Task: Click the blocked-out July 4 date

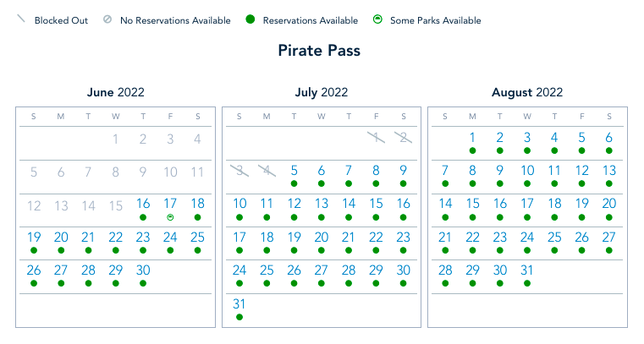Action: 267,171
